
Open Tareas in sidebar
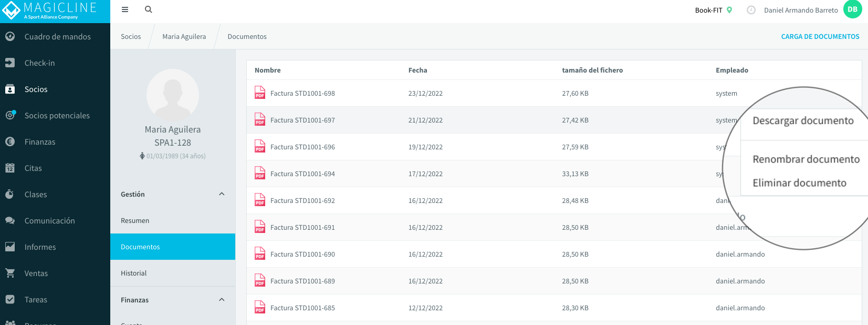click(x=36, y=299)
